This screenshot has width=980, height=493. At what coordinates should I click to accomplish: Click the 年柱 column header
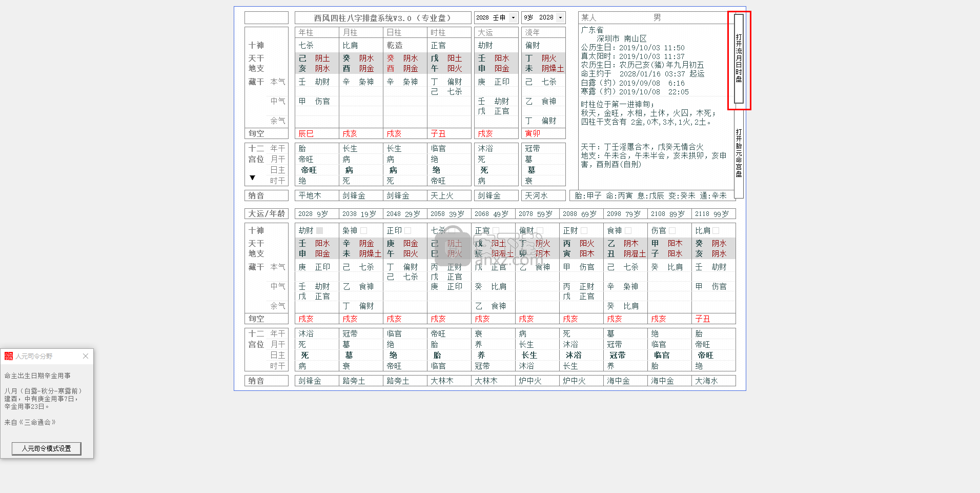(317, 32)
